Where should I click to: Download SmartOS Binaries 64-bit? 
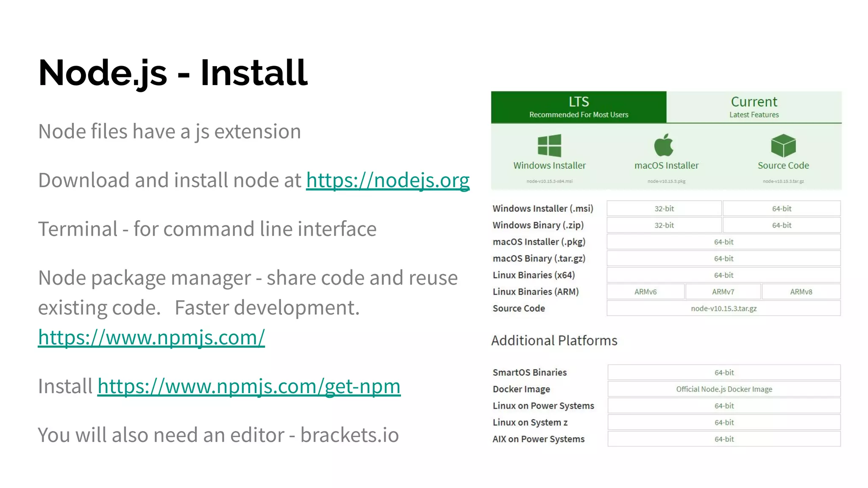click(724, 372)
